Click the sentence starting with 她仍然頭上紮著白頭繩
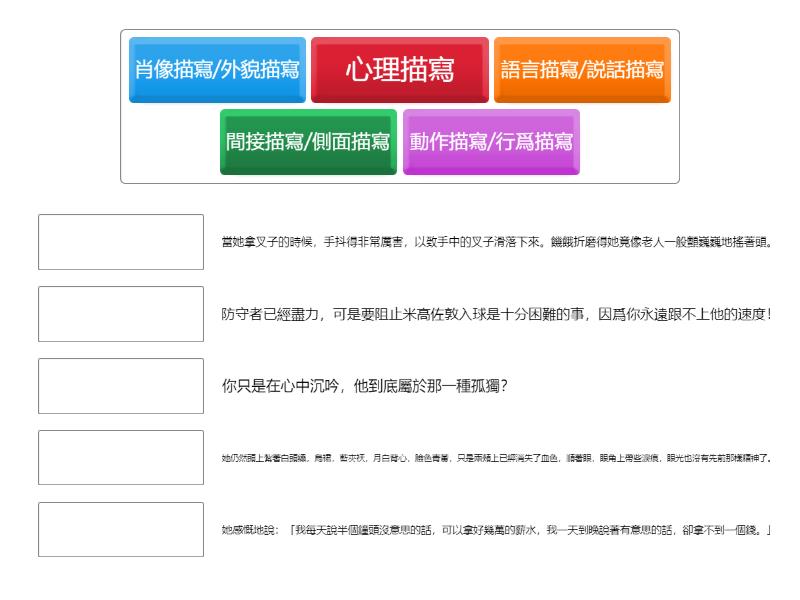This screenshot has width=800, height=600. 495,458
